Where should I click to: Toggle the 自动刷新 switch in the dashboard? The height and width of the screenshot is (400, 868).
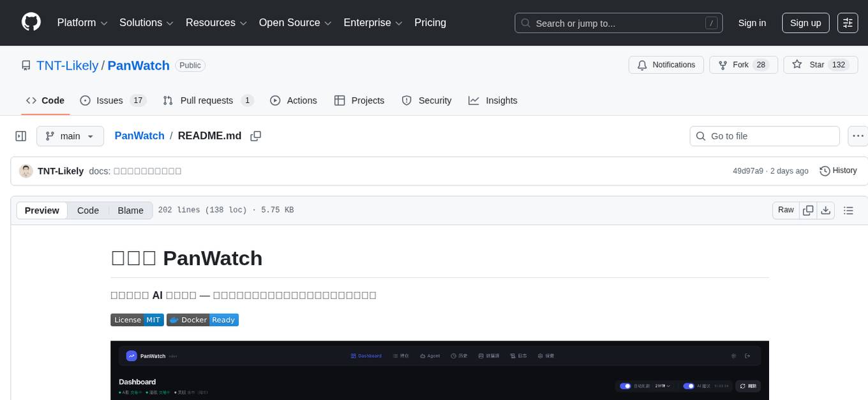click(625, 386)
